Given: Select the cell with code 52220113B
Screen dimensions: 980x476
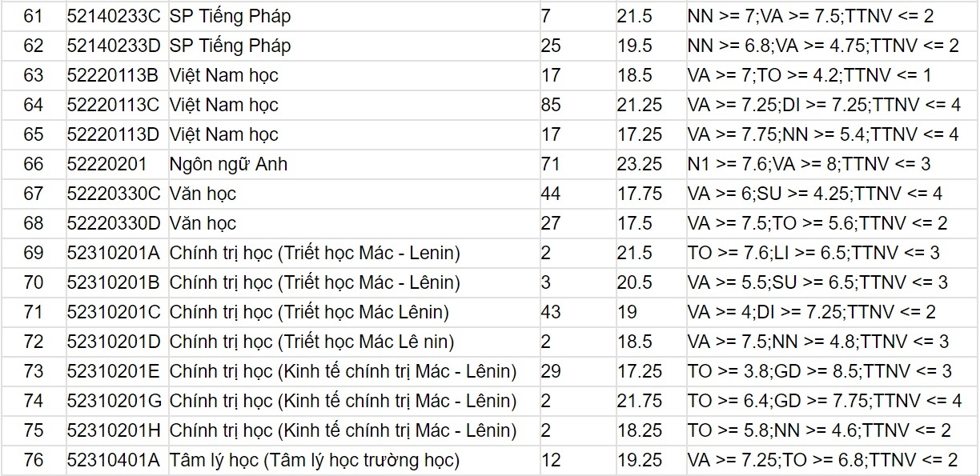Looking at the screenshot, I should [113, 75].
